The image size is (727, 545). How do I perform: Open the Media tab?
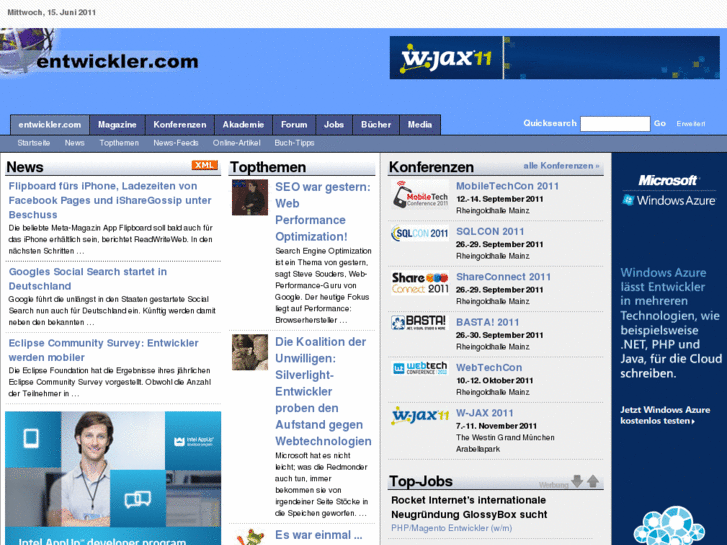[x=420, y=125]
